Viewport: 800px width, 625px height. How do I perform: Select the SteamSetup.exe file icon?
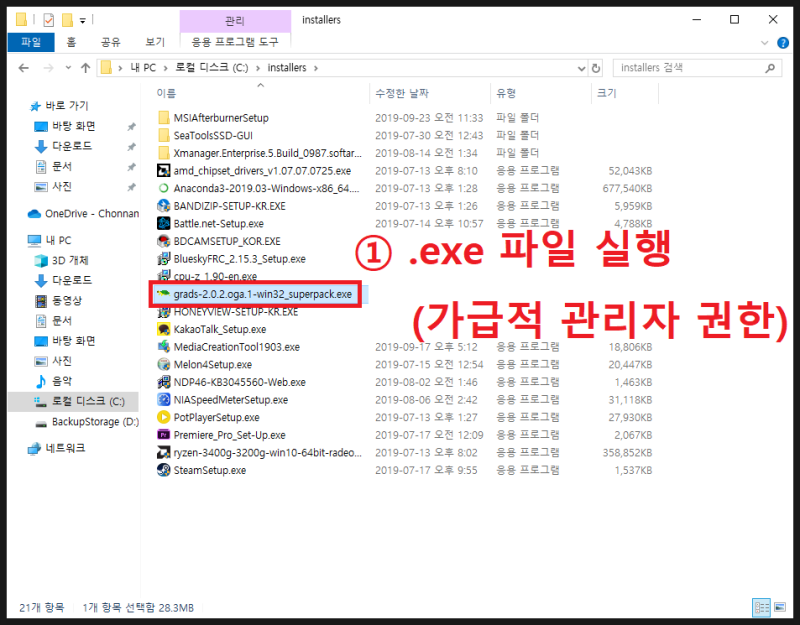coord(165,470)
